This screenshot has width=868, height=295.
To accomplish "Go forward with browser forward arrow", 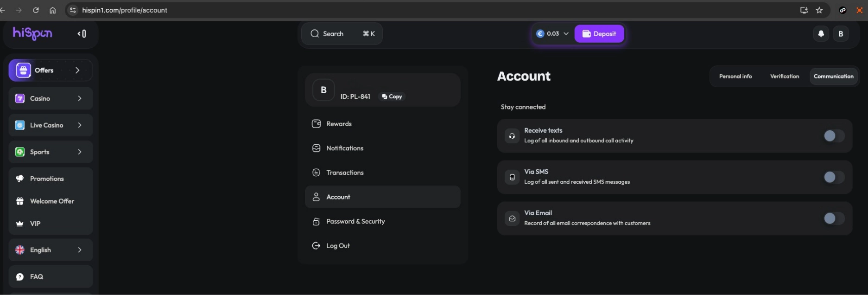I will click(x=19, y=10).
